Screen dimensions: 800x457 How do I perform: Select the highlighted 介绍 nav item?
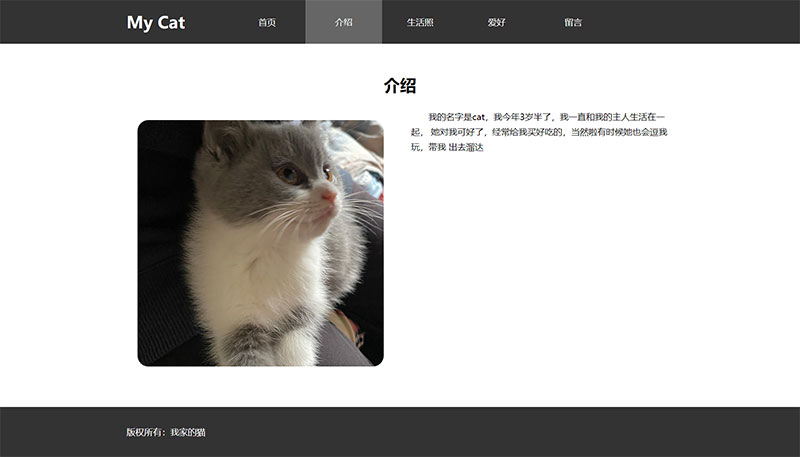[x=343, y=22]
